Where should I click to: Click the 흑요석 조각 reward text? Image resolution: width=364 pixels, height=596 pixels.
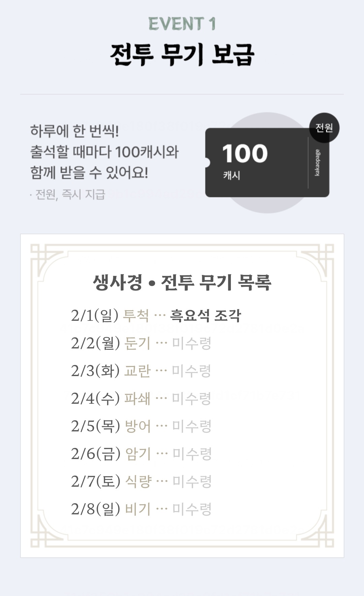(x=206, y=316)
